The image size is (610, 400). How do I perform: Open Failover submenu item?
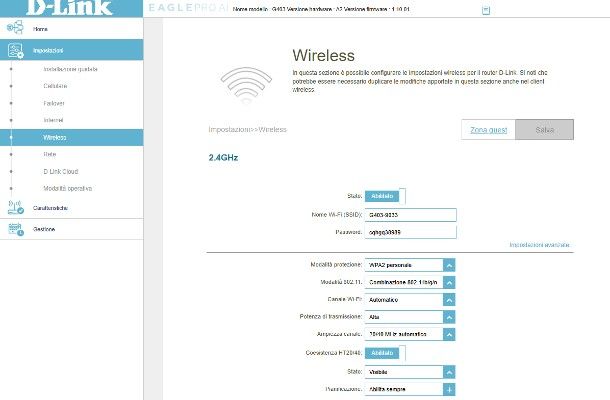(x=54, y=103)
